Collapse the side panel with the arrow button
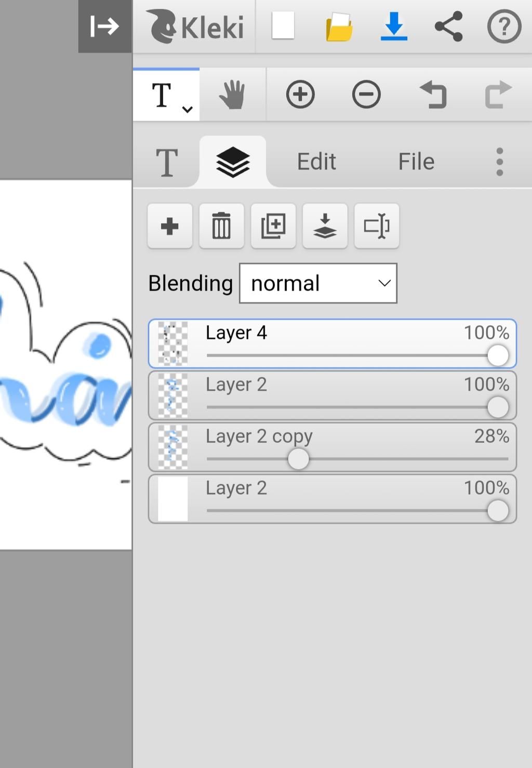Viewport: 532px width, 768px height. pyautogui.click(x=104, y=26)
